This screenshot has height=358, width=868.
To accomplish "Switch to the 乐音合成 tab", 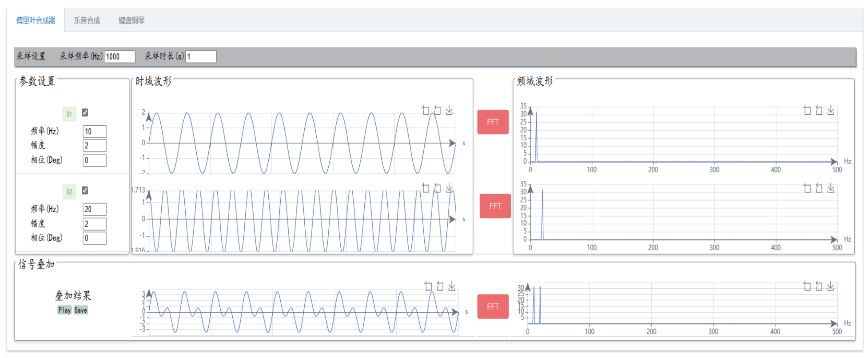I will [87, 20].
